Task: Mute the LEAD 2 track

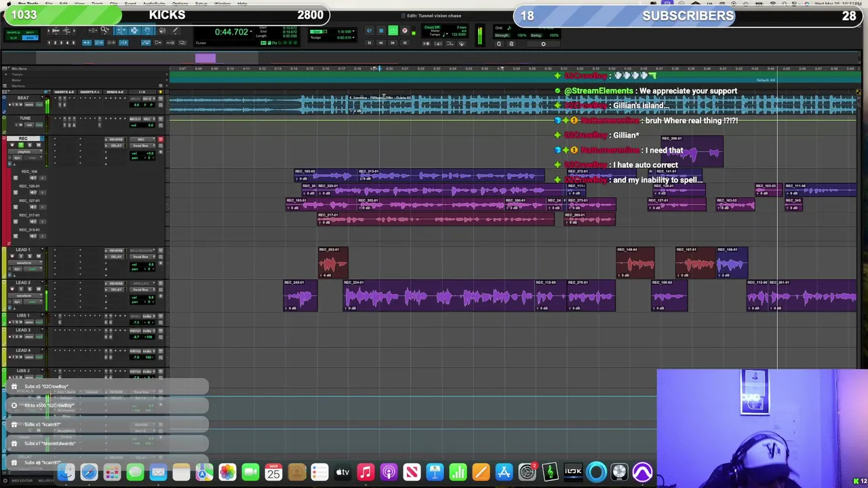Action: click(39, 289)
